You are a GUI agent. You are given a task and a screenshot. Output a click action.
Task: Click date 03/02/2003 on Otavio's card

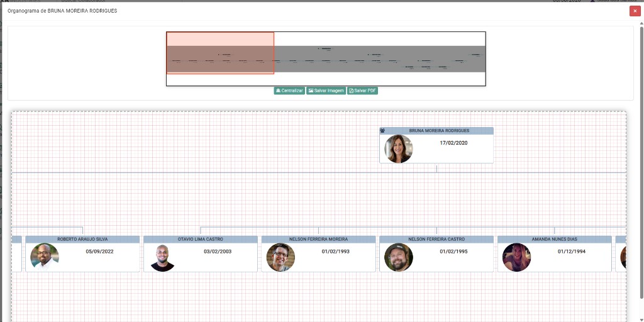pyautogui.click(x=217, y=252)
